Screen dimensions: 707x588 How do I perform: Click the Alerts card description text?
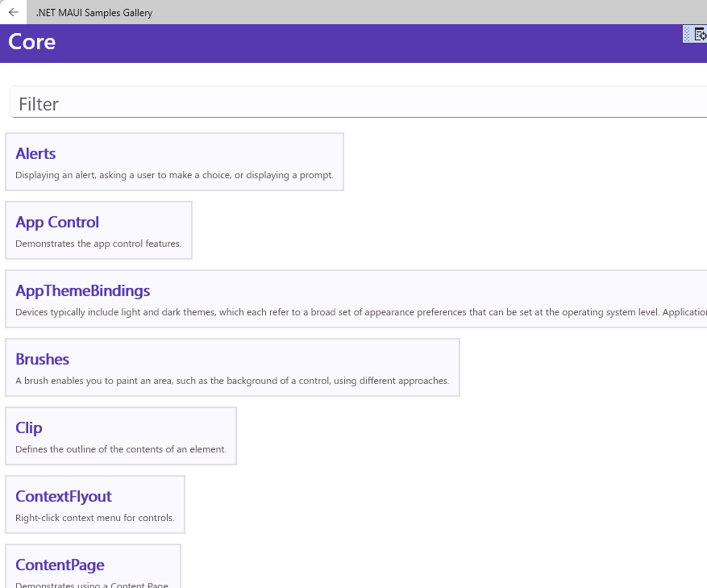tap(174, 174)
